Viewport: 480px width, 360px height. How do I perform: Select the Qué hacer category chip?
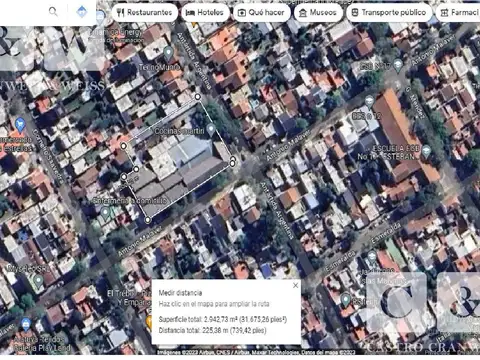point(261,13)
